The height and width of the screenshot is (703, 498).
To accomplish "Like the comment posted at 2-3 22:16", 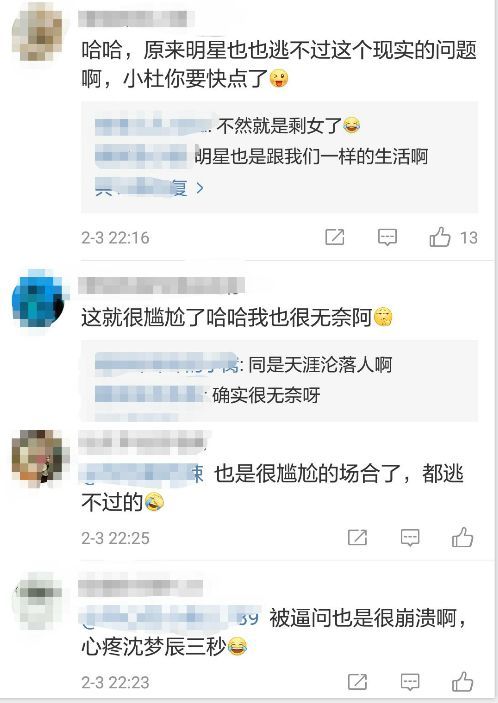I will pyautogui.click(x=440, y=237).
